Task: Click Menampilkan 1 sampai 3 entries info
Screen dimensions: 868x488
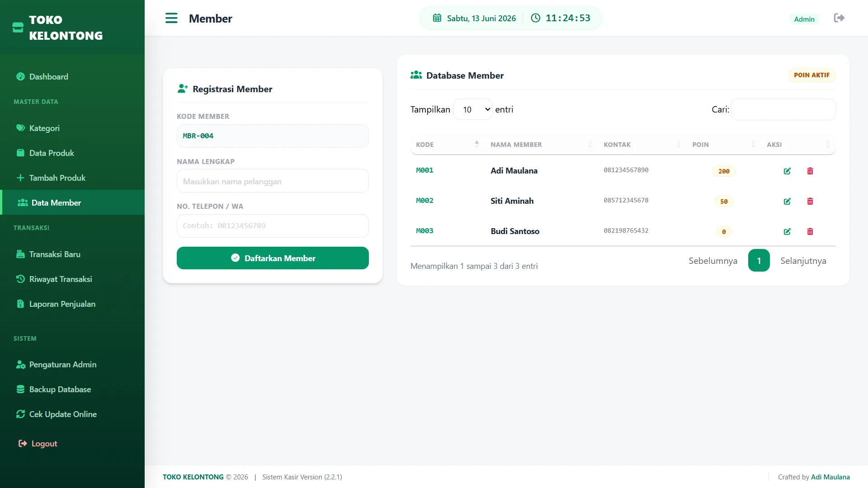Action: tap(474, 266)
